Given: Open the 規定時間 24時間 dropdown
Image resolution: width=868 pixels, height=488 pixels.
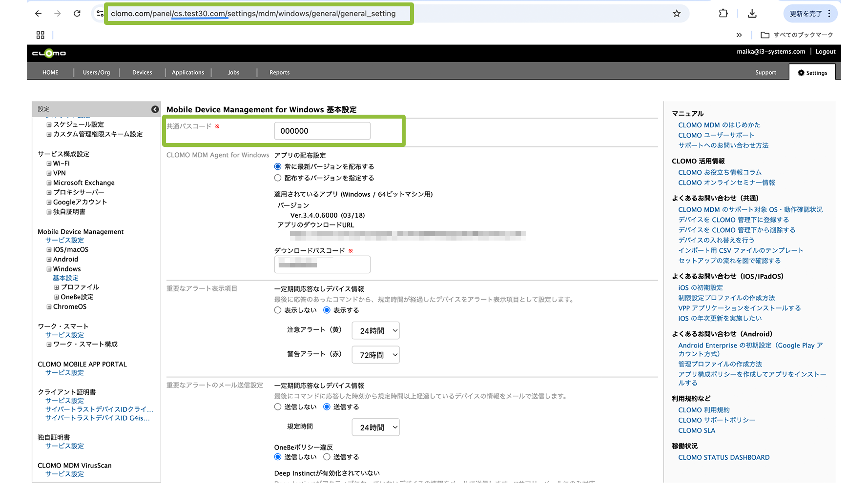Looking at the screenshot, I should click(376, 427).
